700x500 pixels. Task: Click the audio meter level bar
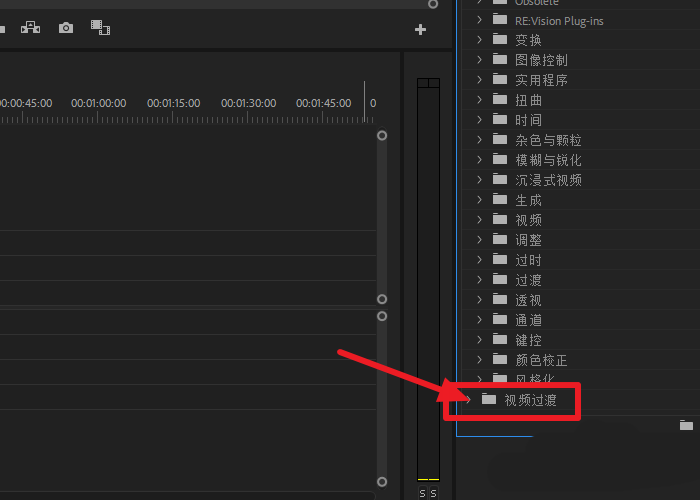[x=428, y=280]
